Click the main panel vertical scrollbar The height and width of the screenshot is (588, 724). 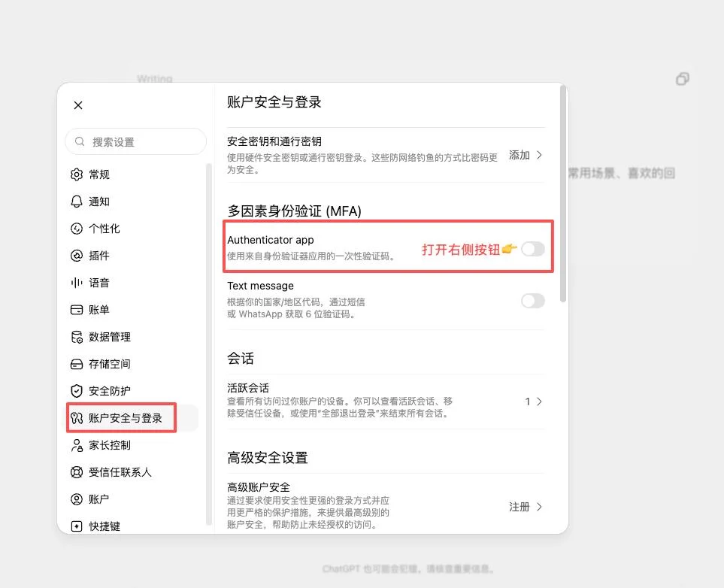pyautogui.click(x=563, y=194)
